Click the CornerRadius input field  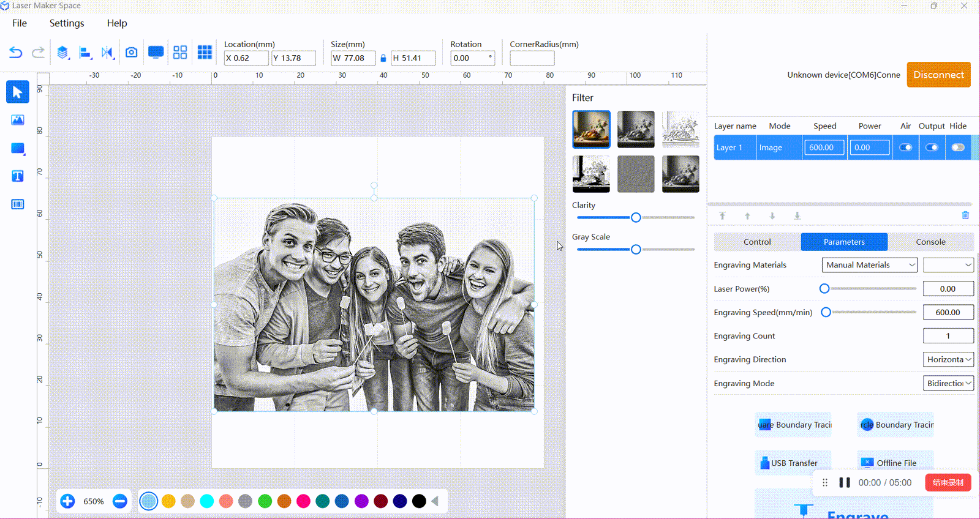(x=532, y=58)
